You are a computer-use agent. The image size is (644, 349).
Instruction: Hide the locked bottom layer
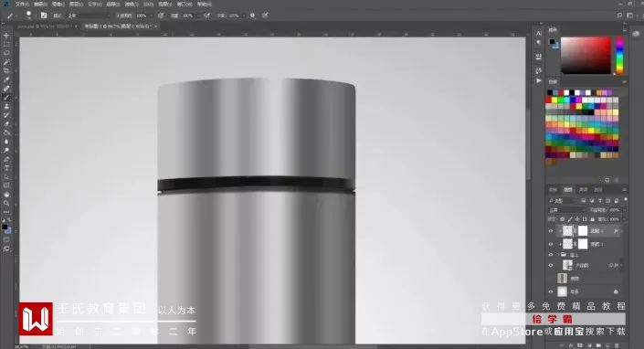(551, 291)
